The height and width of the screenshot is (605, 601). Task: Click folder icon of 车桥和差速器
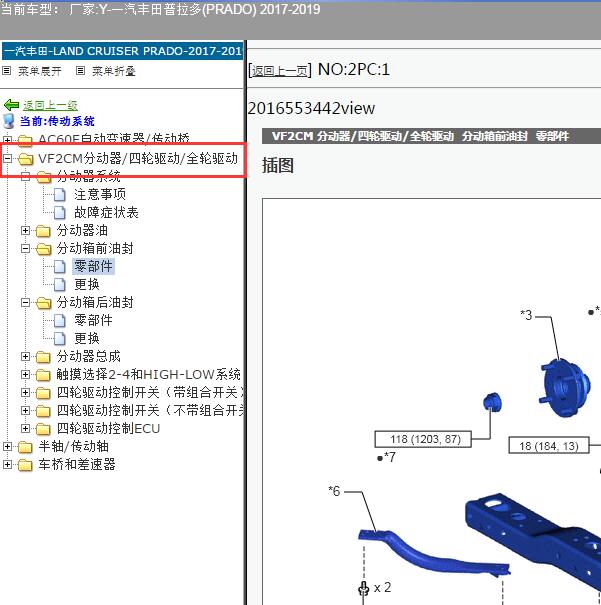25,465
